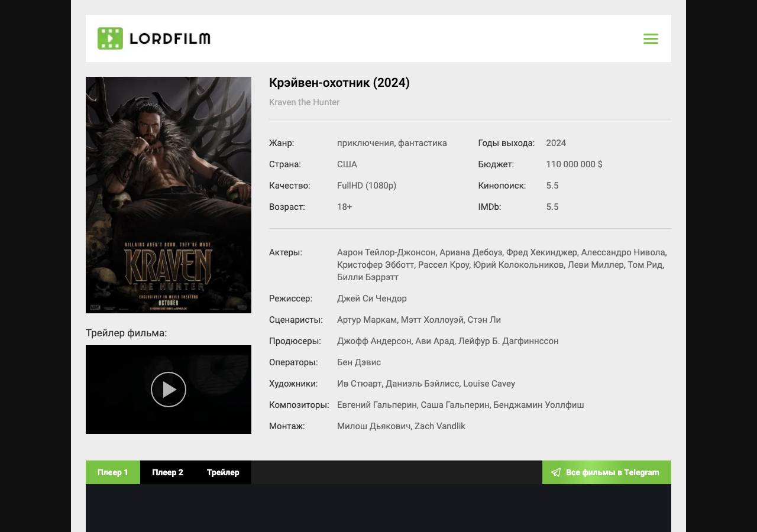
Task: Click the budget value 110 000 000 $
Action: (574, 164)
